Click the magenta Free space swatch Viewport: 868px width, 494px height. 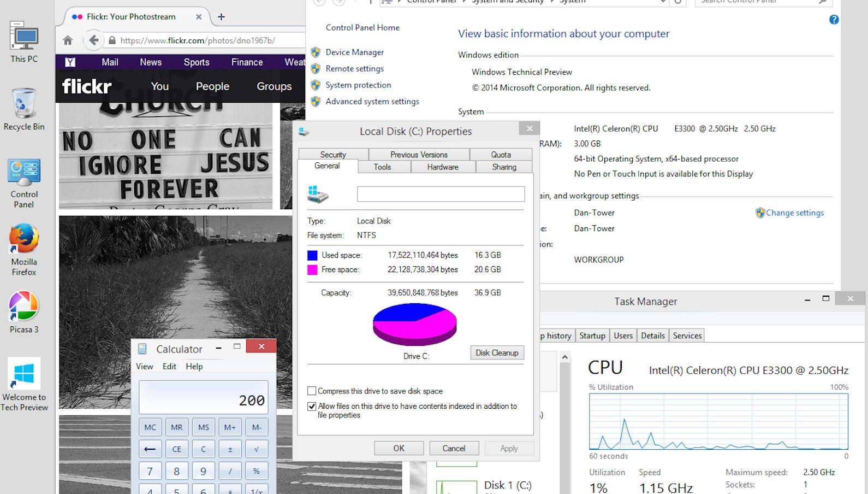312,269
